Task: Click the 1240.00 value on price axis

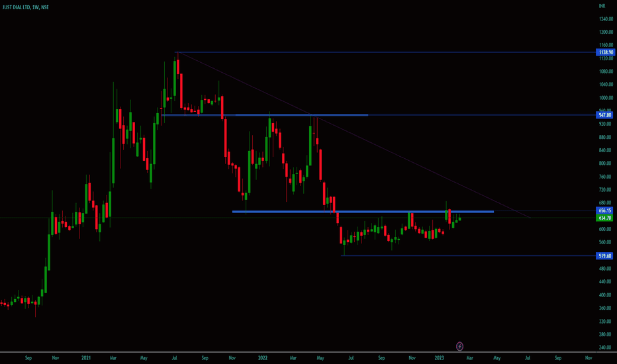Action: tap(606, 19)
